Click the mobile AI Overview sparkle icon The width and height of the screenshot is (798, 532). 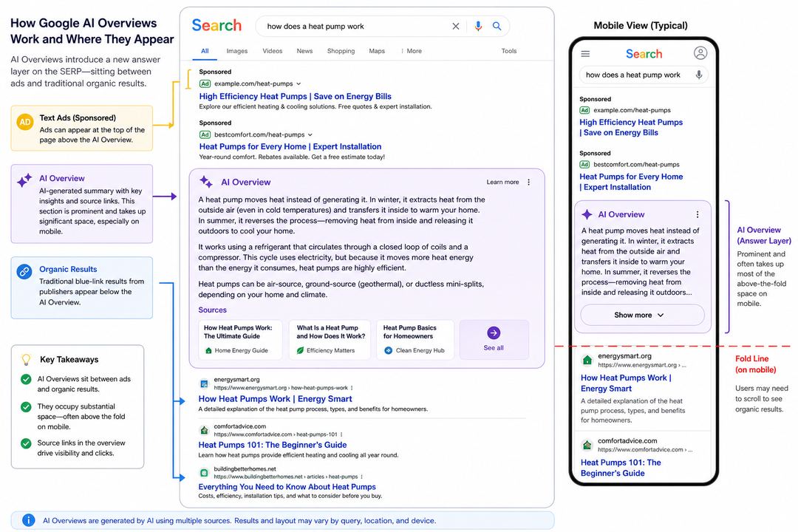587,214
